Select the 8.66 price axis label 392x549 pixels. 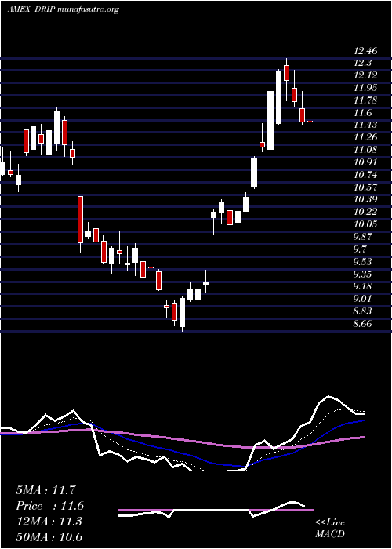tap(362, 323)
